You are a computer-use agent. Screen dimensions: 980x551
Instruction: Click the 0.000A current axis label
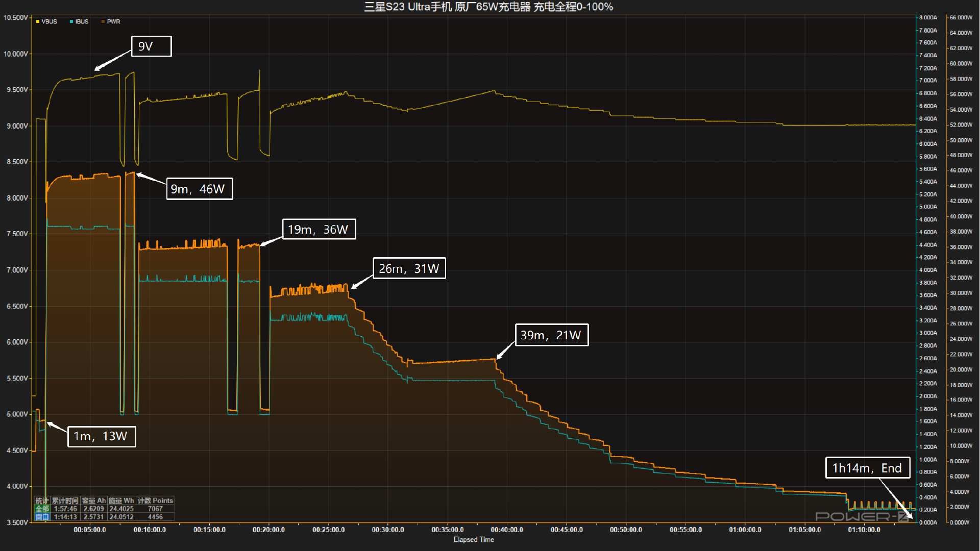click(x=928, y=522)
